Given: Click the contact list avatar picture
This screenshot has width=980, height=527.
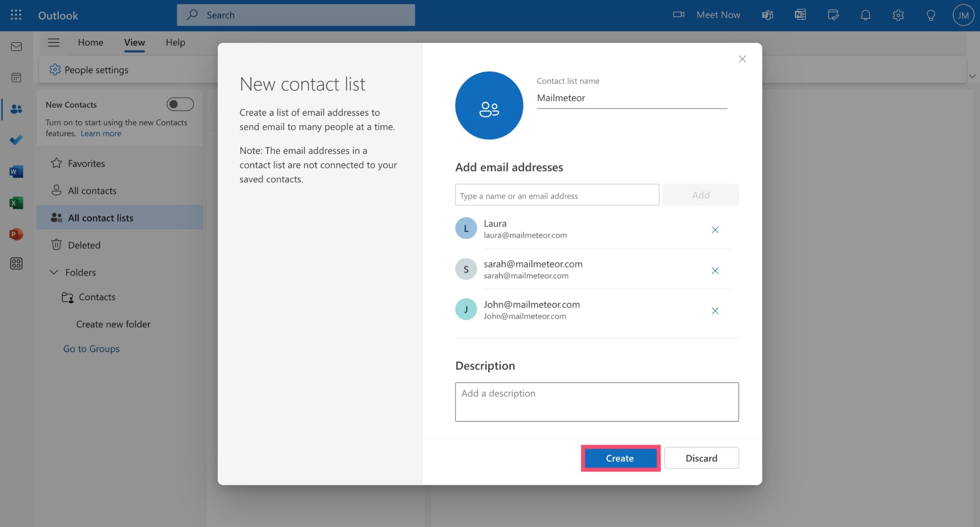Looking at the screenshot, I should [489, 105].
